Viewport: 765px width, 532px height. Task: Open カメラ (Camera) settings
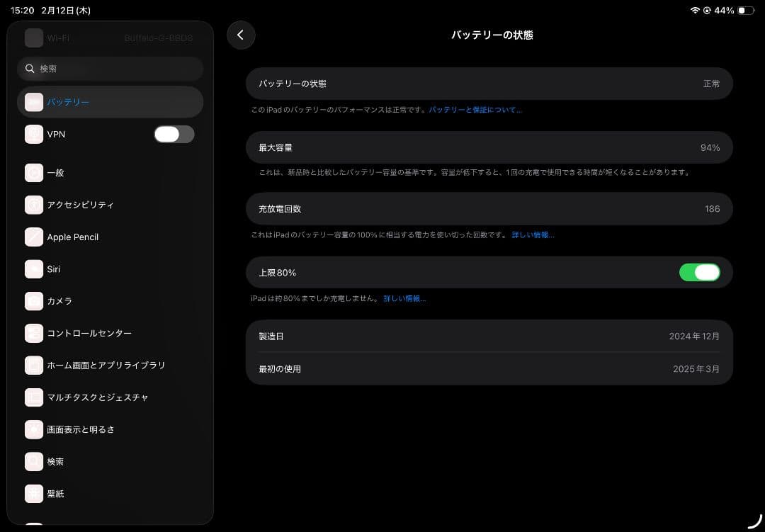pyautogui.click(x=59, y=301)
